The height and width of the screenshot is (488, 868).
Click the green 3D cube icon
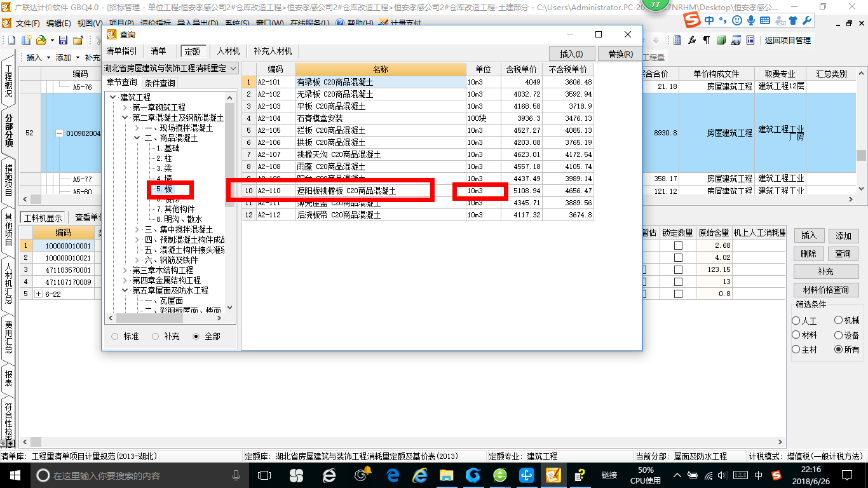click(721, 40)
